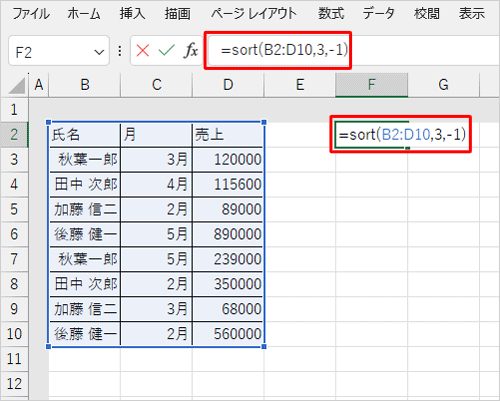Select row 2 header

[14, 135]
